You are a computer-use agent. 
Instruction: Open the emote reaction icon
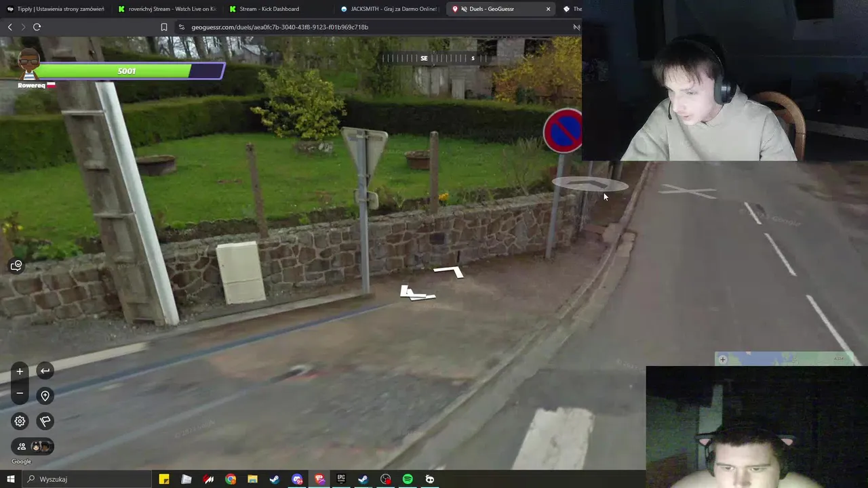(16, 266)
